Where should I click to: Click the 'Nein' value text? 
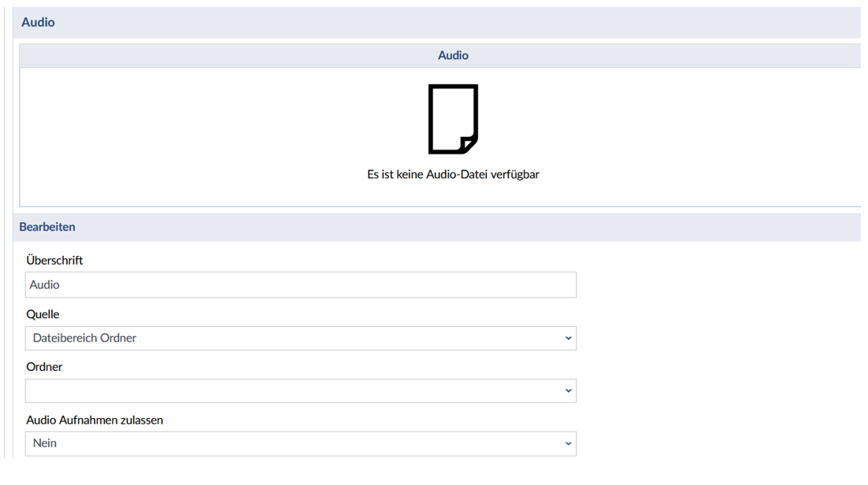pos(45,444)
